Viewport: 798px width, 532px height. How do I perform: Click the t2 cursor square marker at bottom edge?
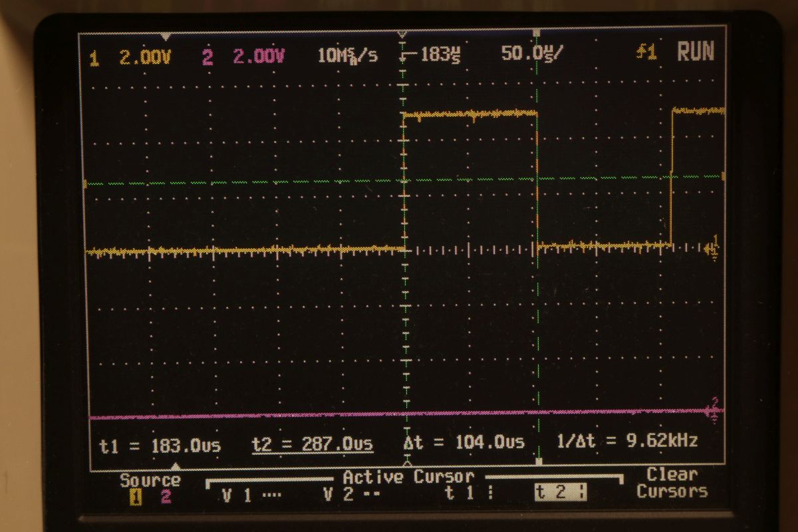pos(539,462)
